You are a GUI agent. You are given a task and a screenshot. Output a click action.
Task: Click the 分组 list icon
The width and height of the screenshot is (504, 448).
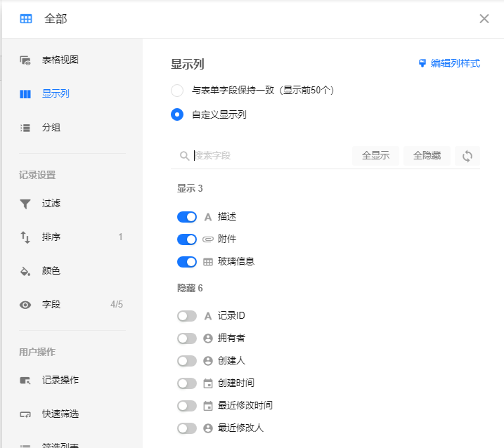click(x=25, y=128)
